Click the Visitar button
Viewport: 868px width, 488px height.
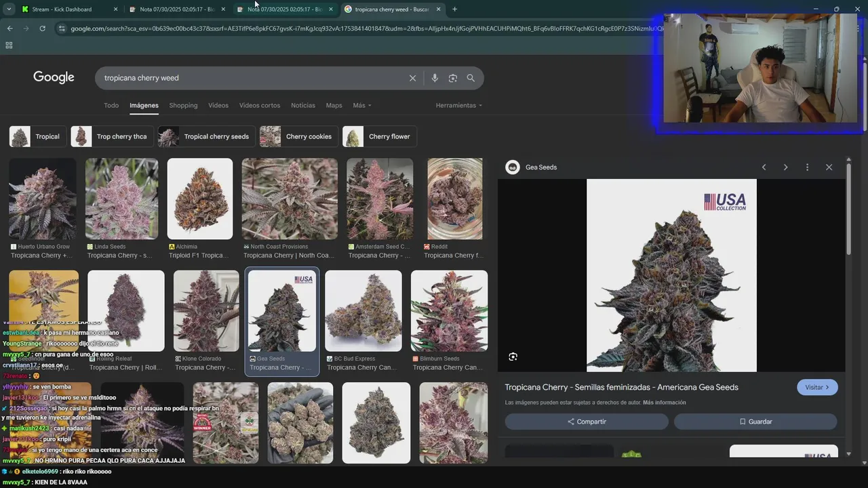(817, 388)
